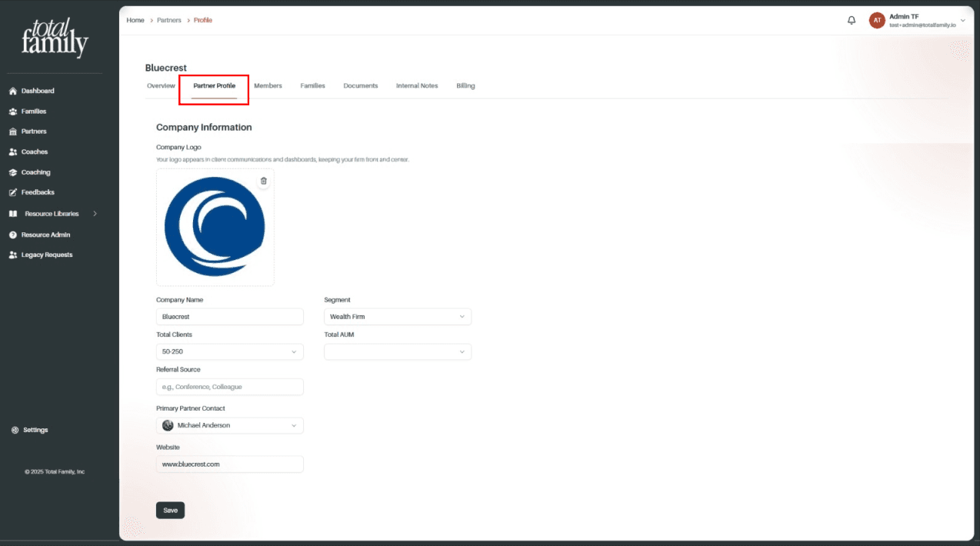
Task: Click the Families people icon in sidebar
Action: tap(13, 112)
